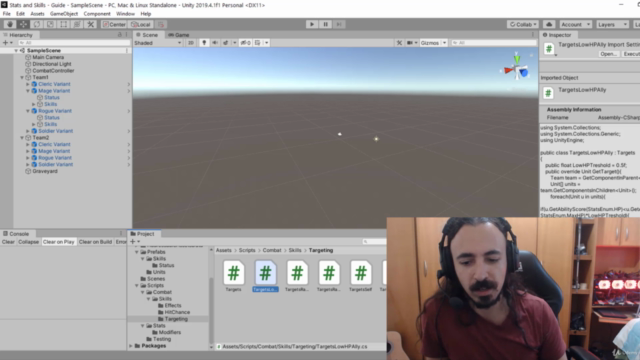640x360 pixels.
Task: Open the Assets menu
Action: point(37,13)
